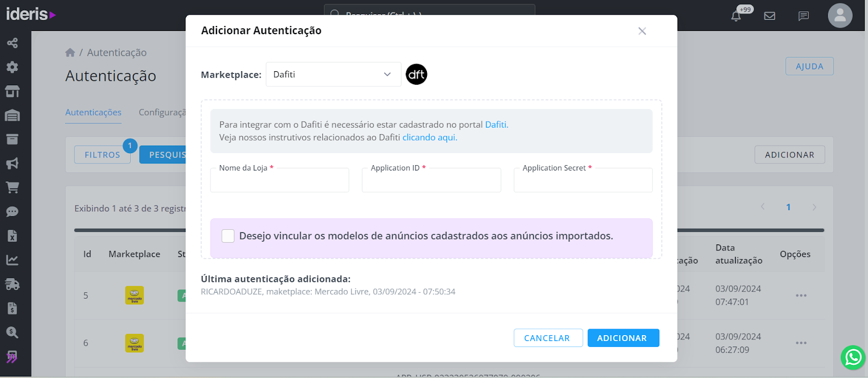The height and width of the screenshot is (378, 868).
Task: Click the Id column header
Action: (87, 254)
